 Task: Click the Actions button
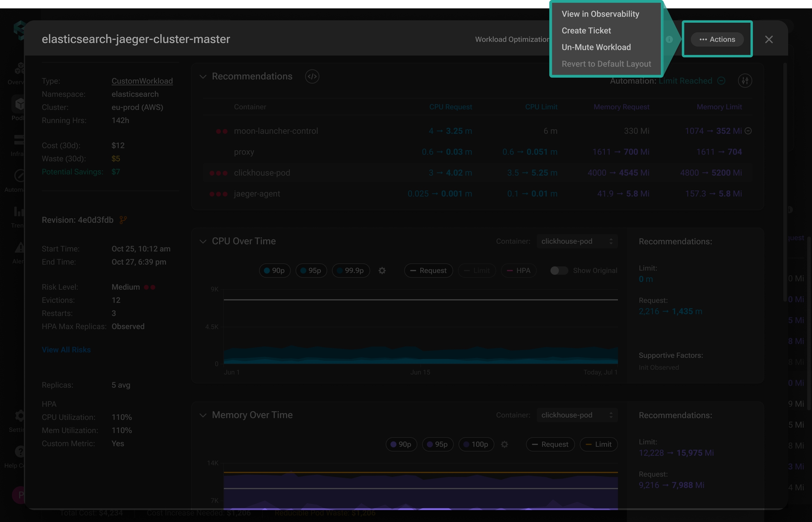717,40
